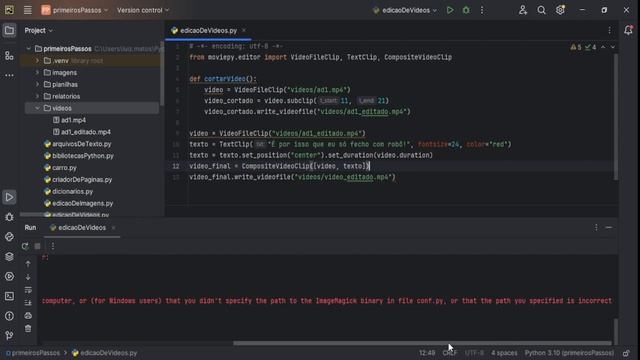The width and height of the screenshot is (640, 360).
Task: Open the Structure tool window icon
Action: click(x=9, y=56)
